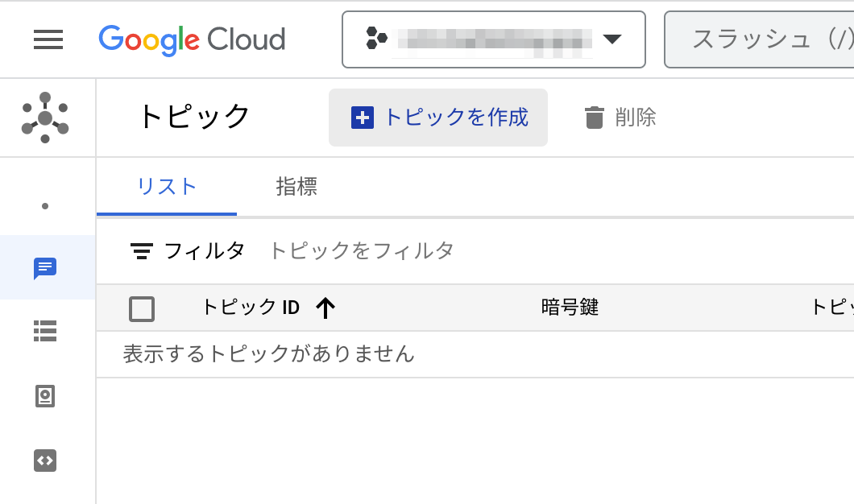Click the トピックを作成 button
This screenshot has width=854, height=504.
(x=438, y=118)
